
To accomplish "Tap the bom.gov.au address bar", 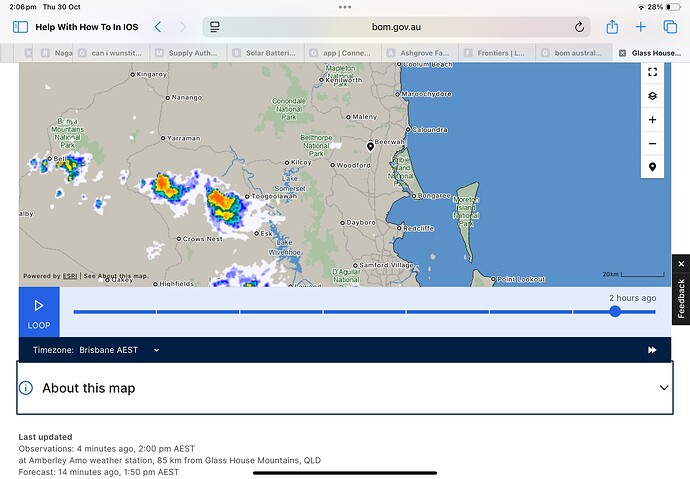I will click(396, 27).
